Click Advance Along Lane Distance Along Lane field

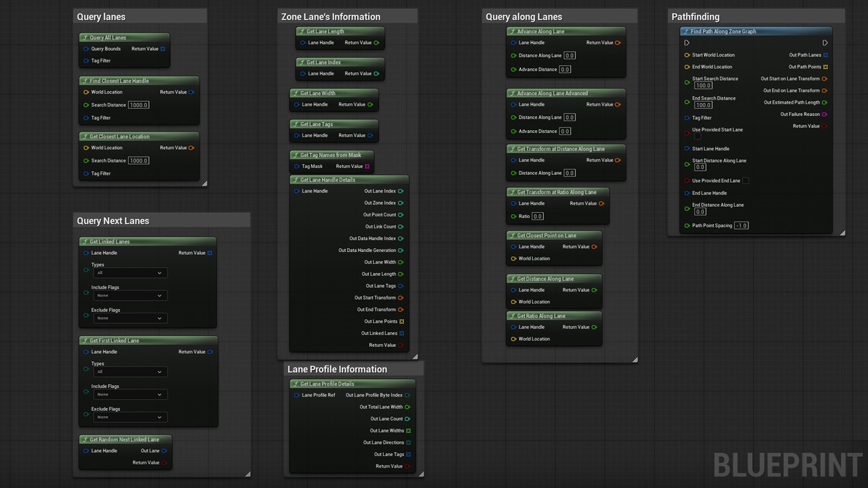(570, 56)
